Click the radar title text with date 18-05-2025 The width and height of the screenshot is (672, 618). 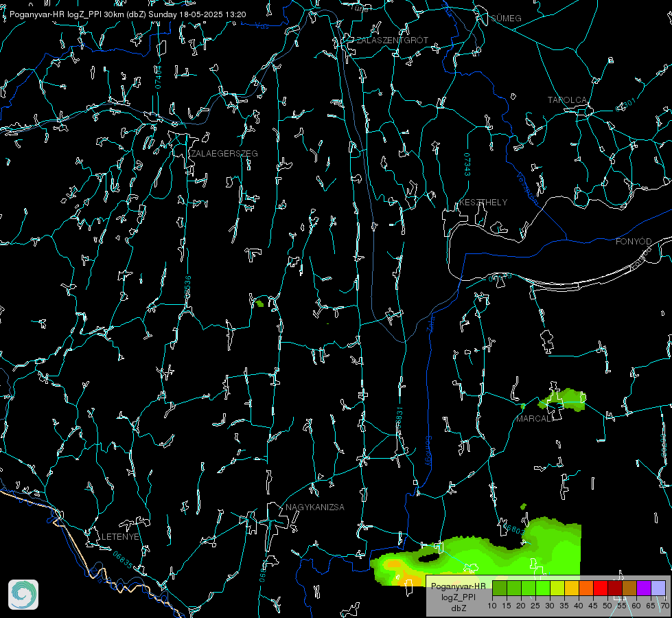[128, 14]
